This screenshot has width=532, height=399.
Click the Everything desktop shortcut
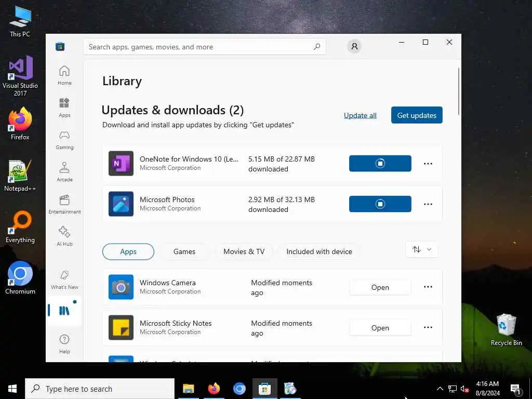(x=20, y=227)
